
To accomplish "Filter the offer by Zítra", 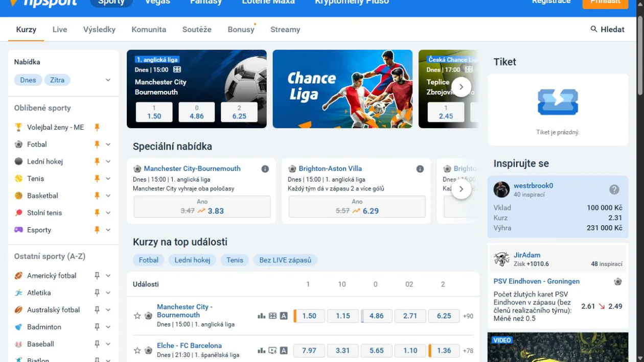I will pyautogui.click(x=57, y=80).
